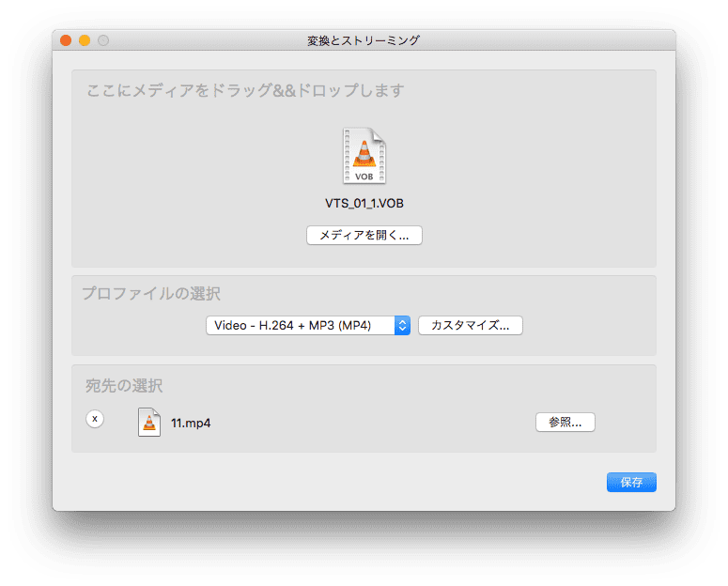
Task: Click the blue 保存 button
Action: [631, 482]
